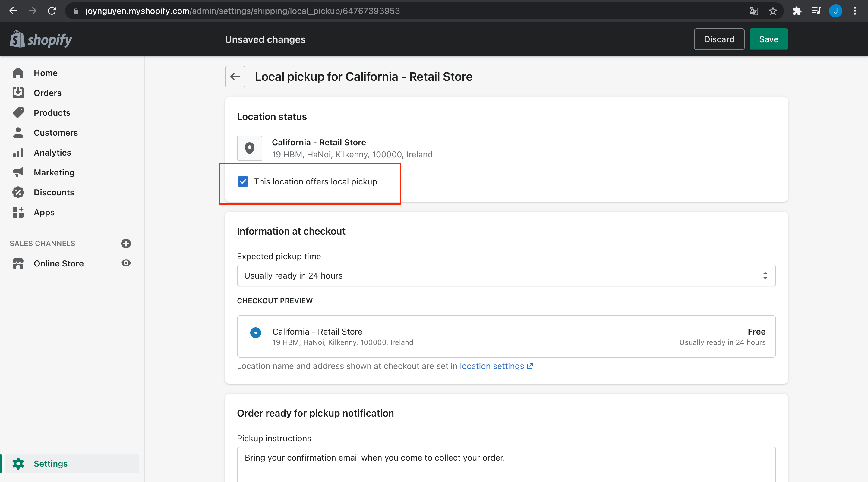Open Orders in the sidebar

(48, 93)
